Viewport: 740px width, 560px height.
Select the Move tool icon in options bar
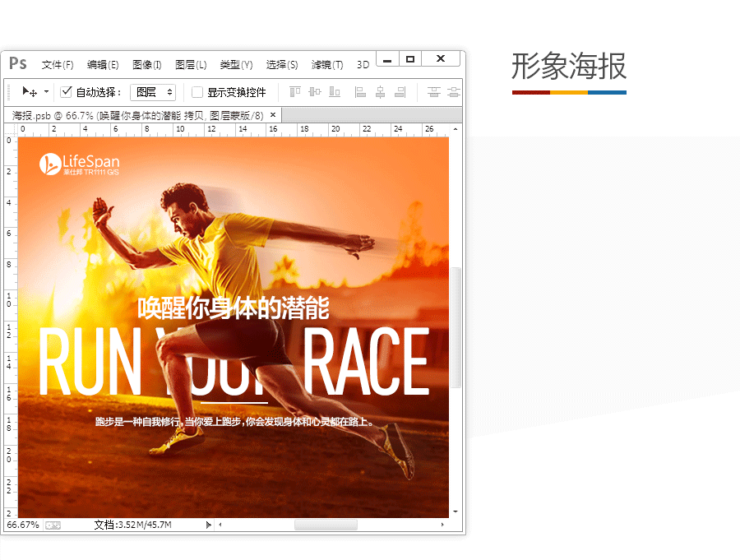pos(30,91)
